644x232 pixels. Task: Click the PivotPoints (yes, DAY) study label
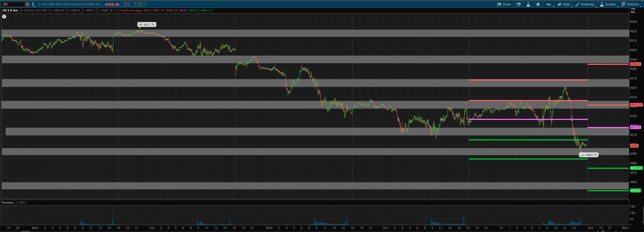pyautogui.click(x=134, y=10)
